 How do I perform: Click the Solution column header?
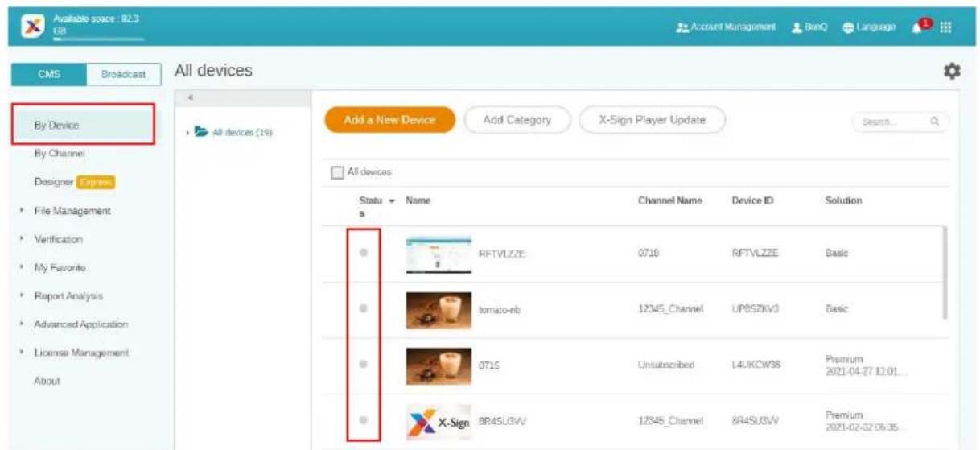point(843,200)
